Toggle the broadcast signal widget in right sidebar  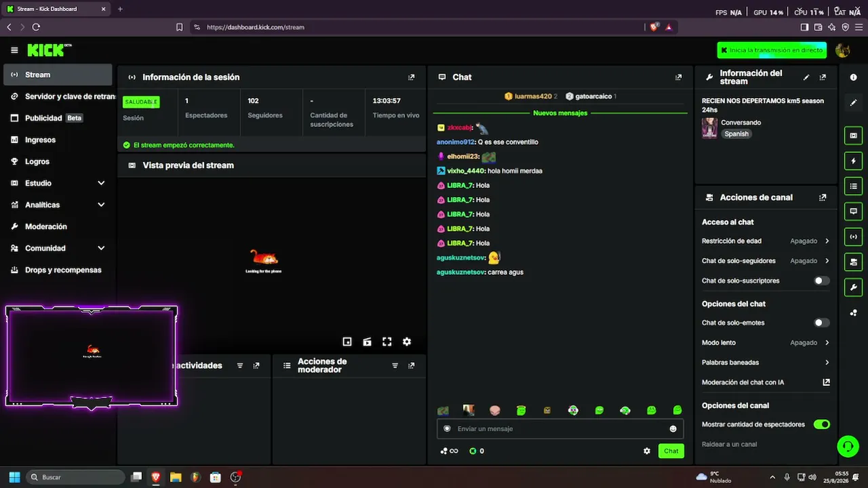(853, 237)
